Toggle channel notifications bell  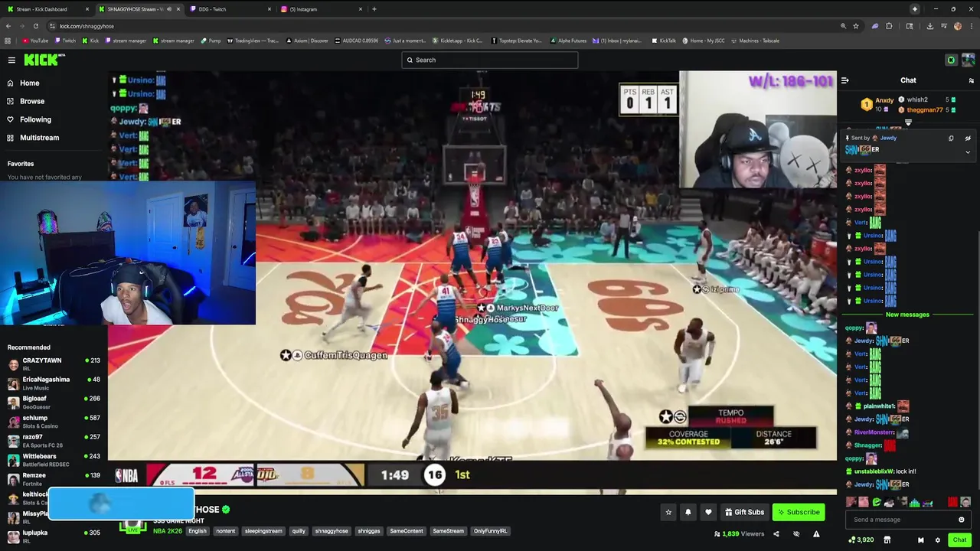click(688, 512)
